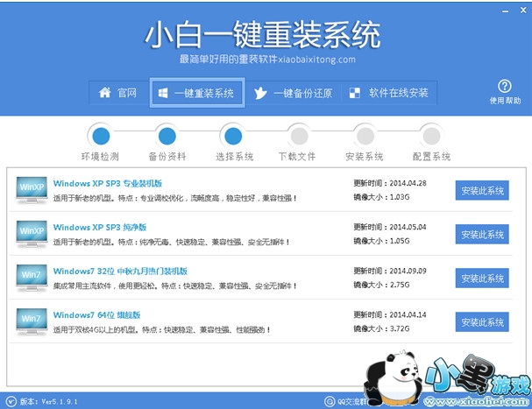Click Win7 icon of 32位 装机版

click(x=32, y=278)
